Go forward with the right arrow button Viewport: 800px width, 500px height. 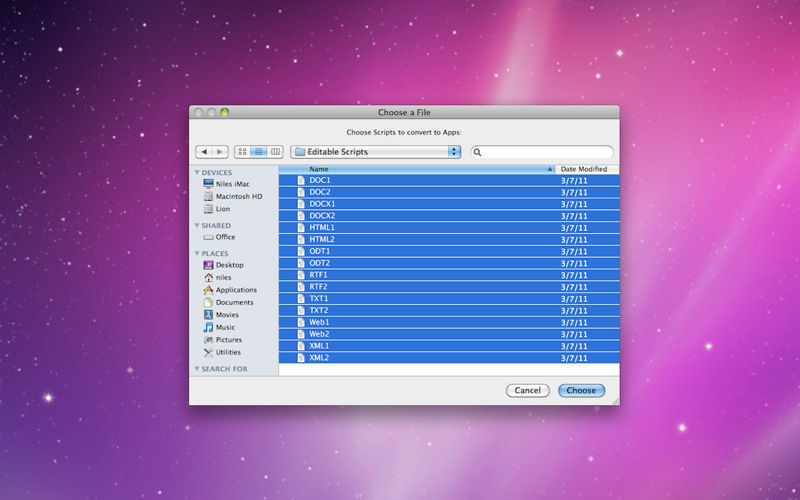(220, 152)
